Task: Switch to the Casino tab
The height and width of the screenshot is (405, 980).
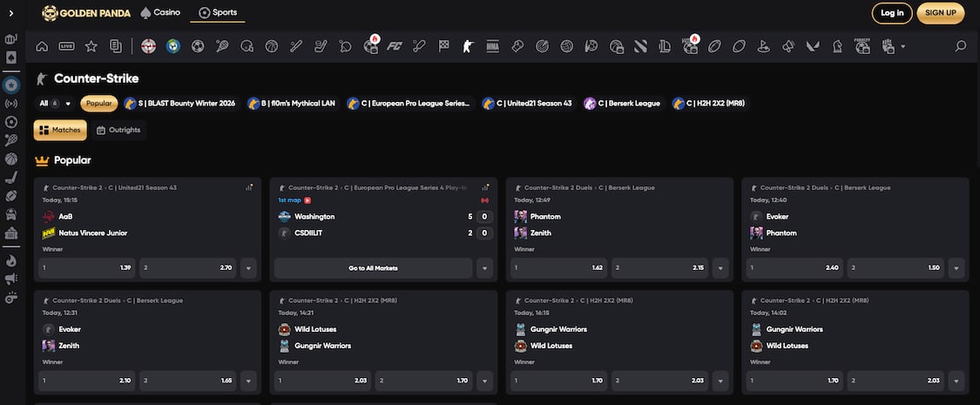Action: (160, 12)
